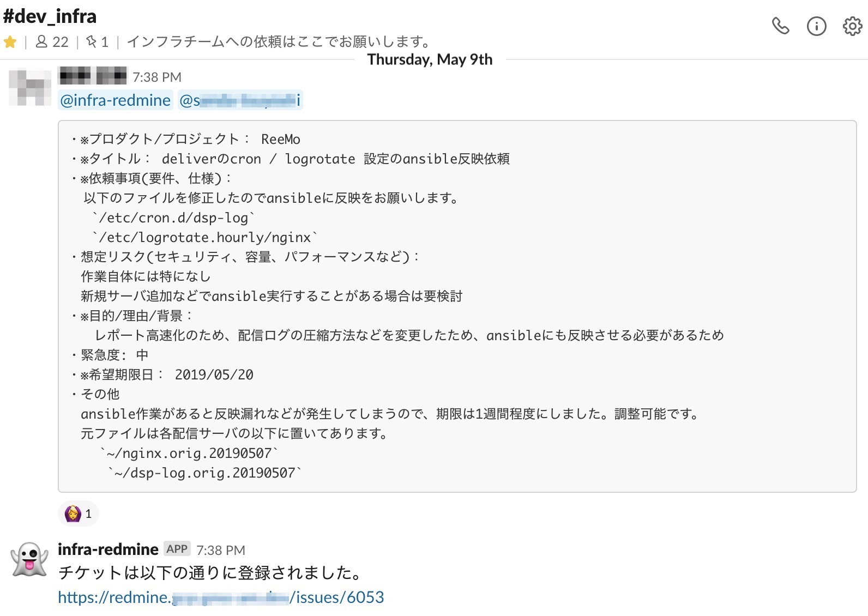868x616 pixels.
Task: Open the blurred author name on first message
Action: pyautogui.click(x=92, y=76)
